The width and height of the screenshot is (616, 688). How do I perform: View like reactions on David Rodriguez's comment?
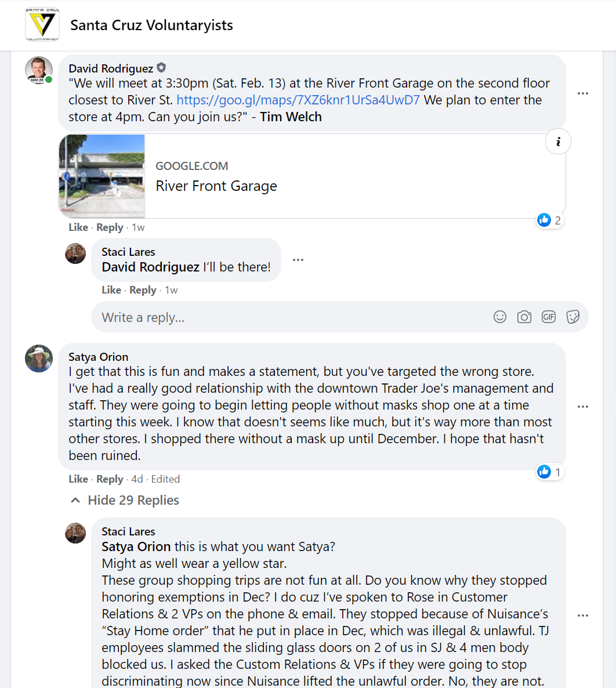point(549,220)
